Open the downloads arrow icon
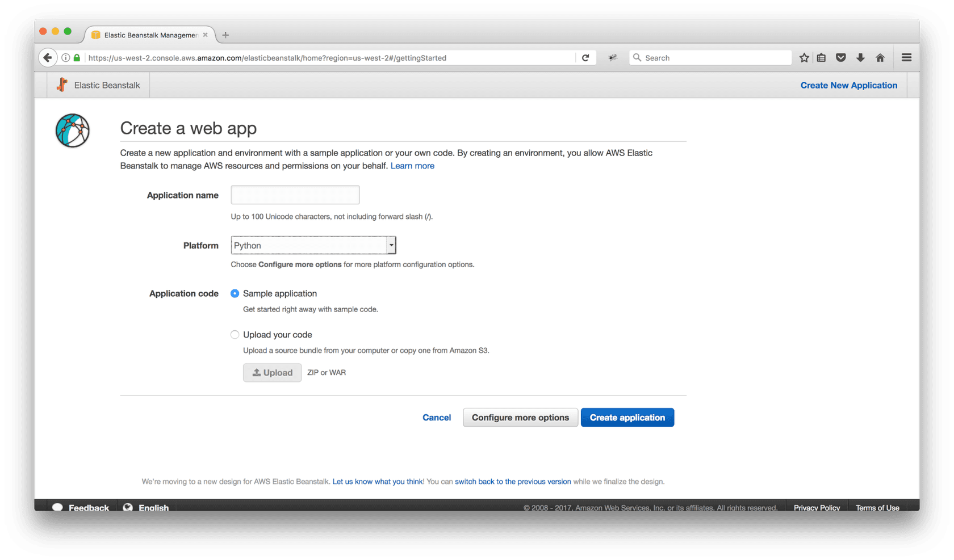Viewport: 954px width, 560px height. pos(860,58)
